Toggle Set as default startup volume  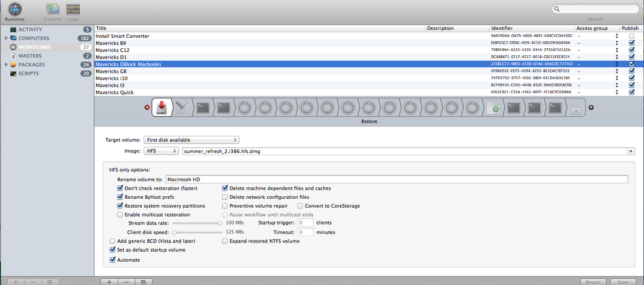(x=112, y=250)
